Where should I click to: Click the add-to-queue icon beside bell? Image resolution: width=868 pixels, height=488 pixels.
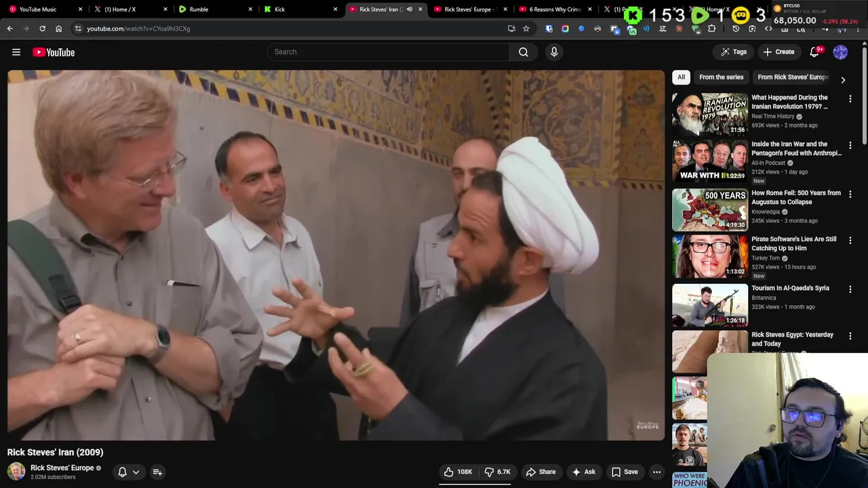[x=157, y=472]
